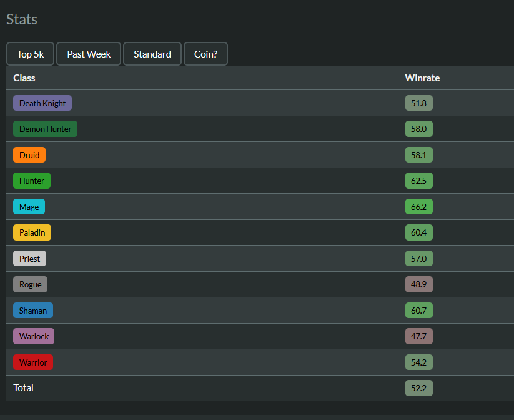Click the Mage winrate value 66.2

click(x=418, y=207)
